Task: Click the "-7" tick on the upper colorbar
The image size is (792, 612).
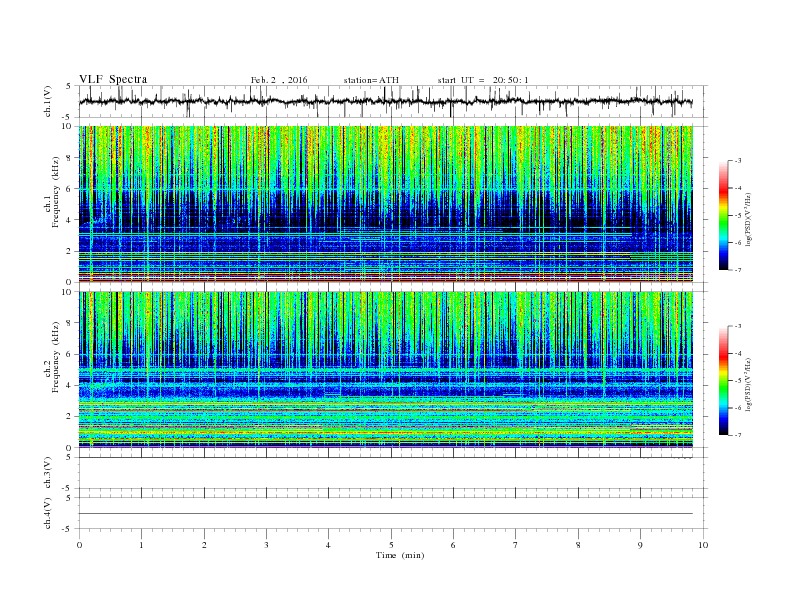Action: coord(738,270)
